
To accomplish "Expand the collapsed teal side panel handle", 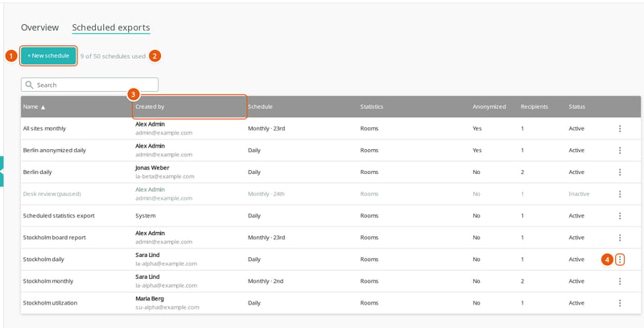I will pyautogui.click(x=2, y=172).
